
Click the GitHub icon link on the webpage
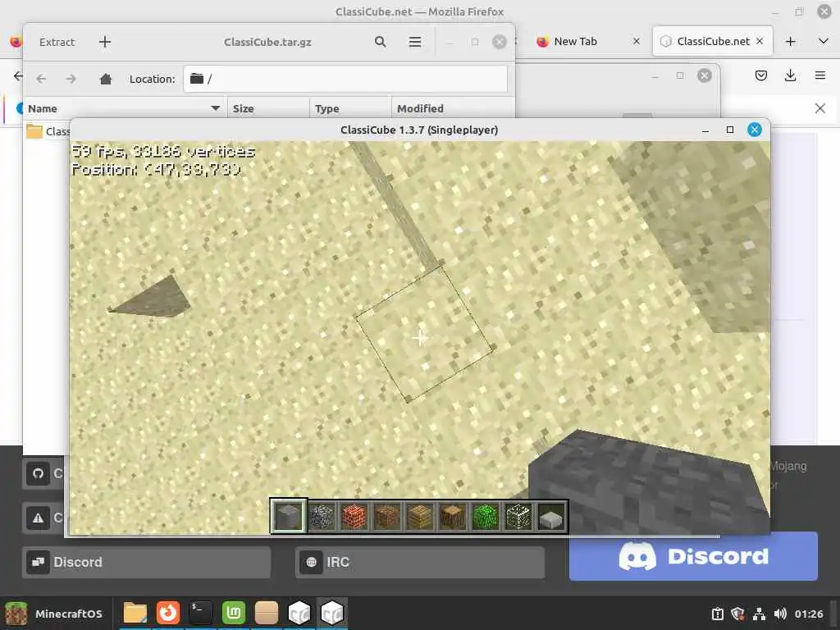tap(38, 473)
